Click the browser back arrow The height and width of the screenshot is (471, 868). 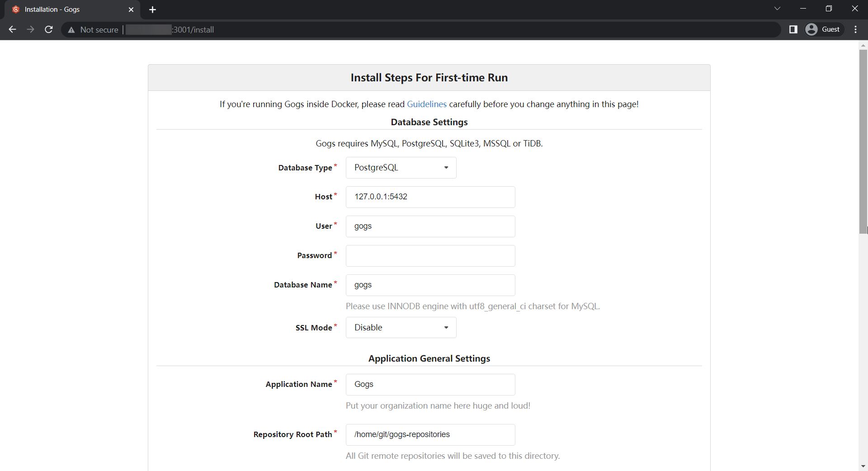(12, 29)
